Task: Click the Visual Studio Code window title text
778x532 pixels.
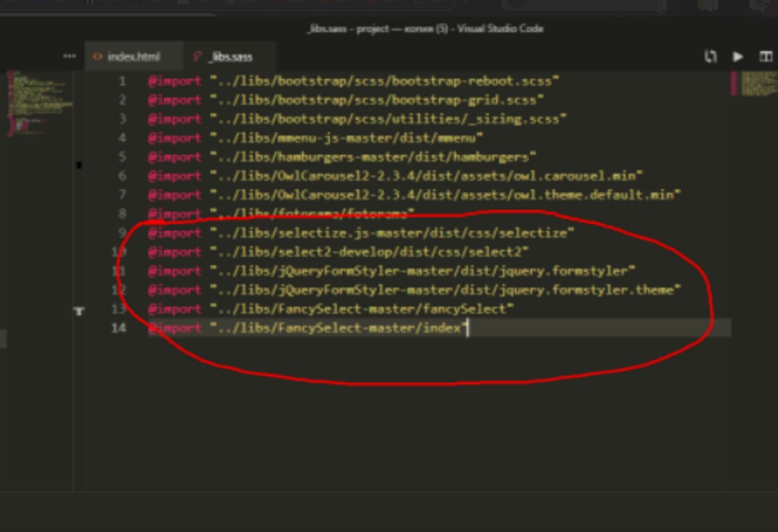Action: [425, 29]
